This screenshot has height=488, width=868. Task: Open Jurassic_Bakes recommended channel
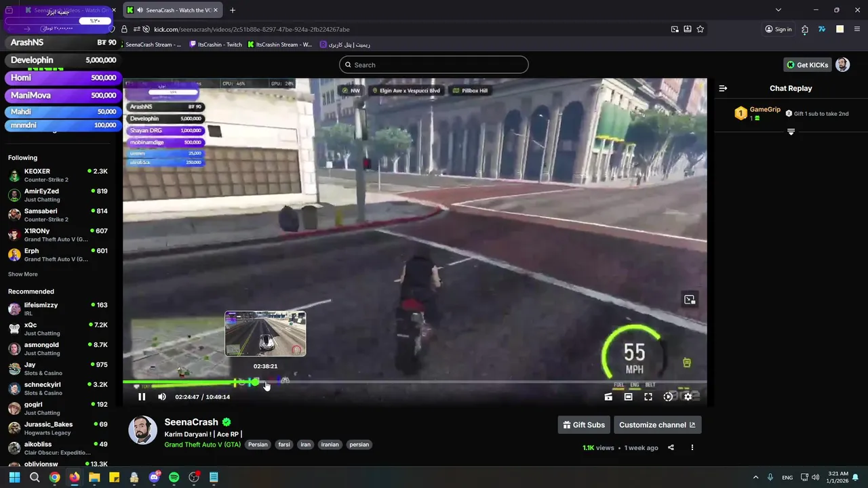coord(58,428)
